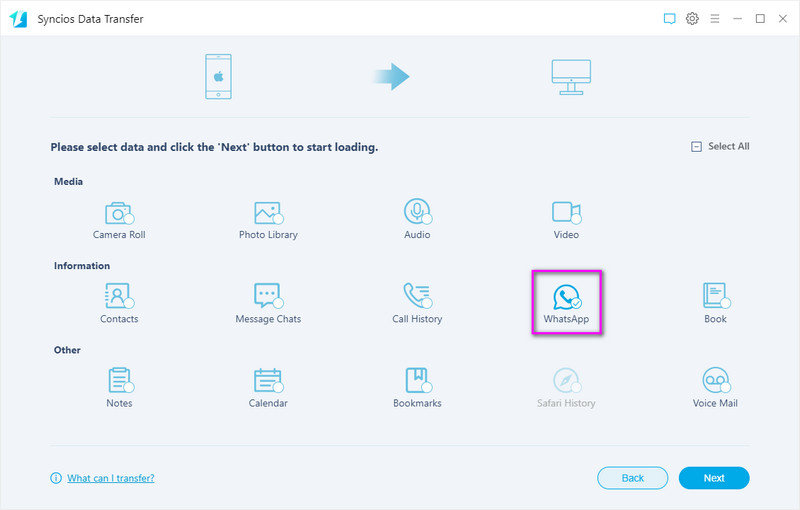This screenshot has width=800, height=510.
Task: Maximize the Syncios window
Action: pos(760,19)
